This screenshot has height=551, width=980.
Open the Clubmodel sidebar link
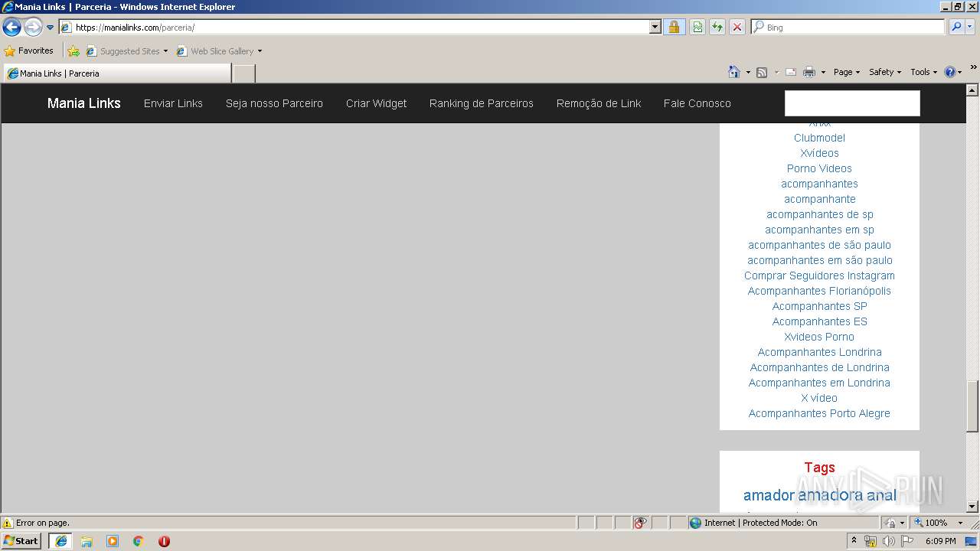819,138
